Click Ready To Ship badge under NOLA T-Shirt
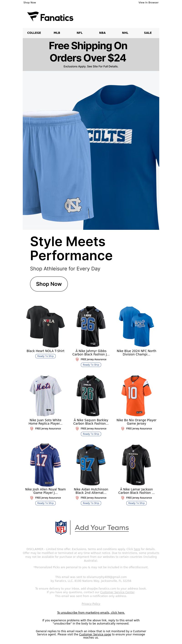This screenshot has width=182, height=644. click(45, 356)
